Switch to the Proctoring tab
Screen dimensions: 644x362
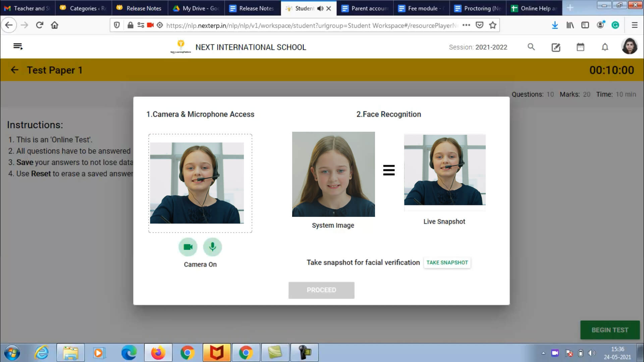pos(478,8)
